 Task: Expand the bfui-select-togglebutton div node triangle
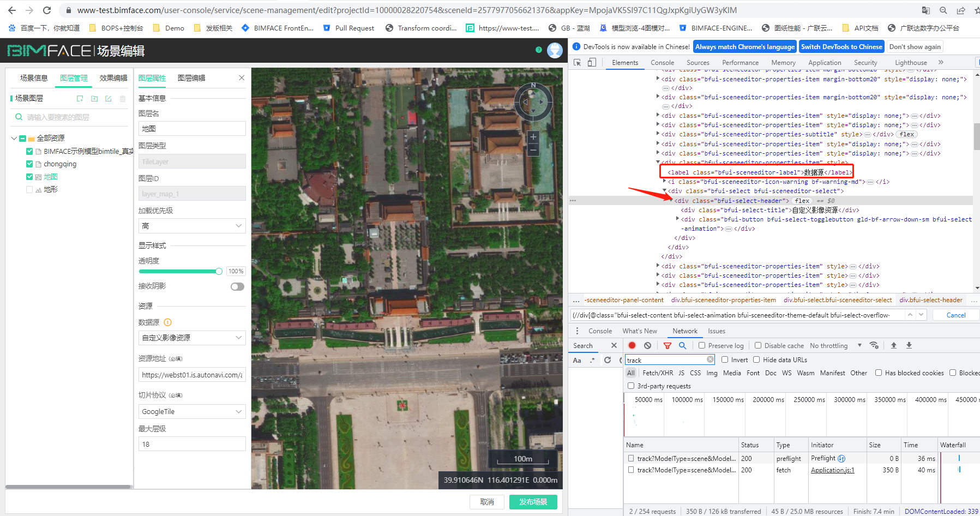tap(677, 219)
